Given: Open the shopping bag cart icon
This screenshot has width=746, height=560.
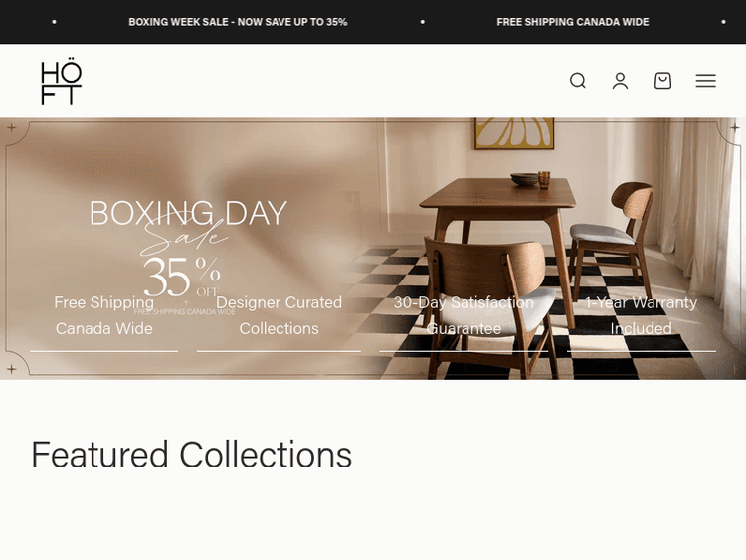Looking at the screenshot, I should point(662,81).
